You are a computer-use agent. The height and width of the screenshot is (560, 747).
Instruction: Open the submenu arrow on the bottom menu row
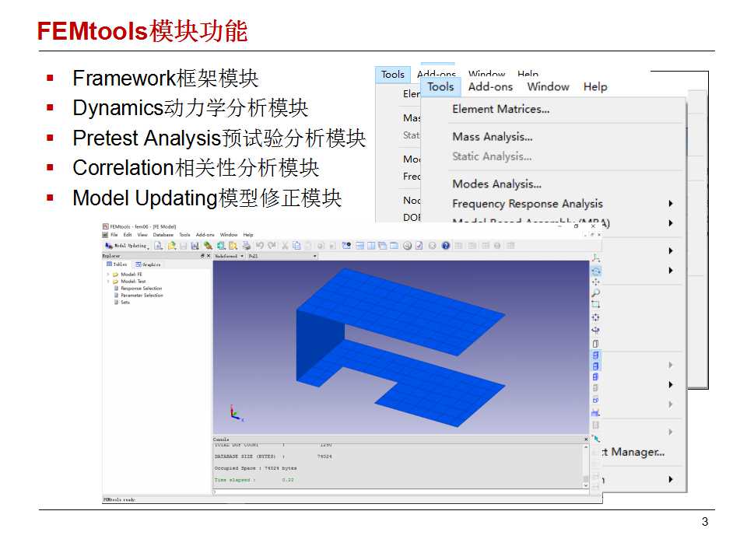pyautogui.click(x=670, y=479)
